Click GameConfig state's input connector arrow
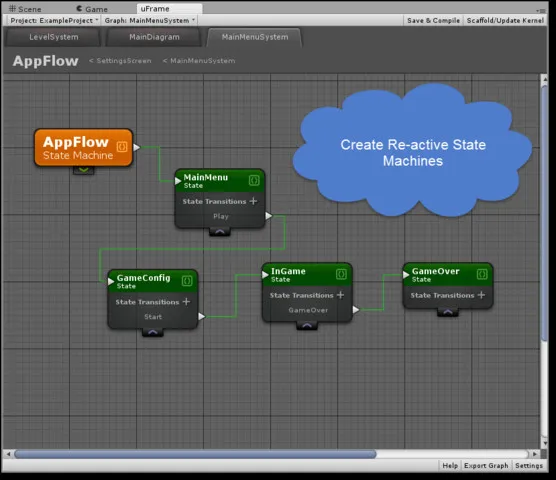This screenshot has width=556, height=480. tap(111, 281)
